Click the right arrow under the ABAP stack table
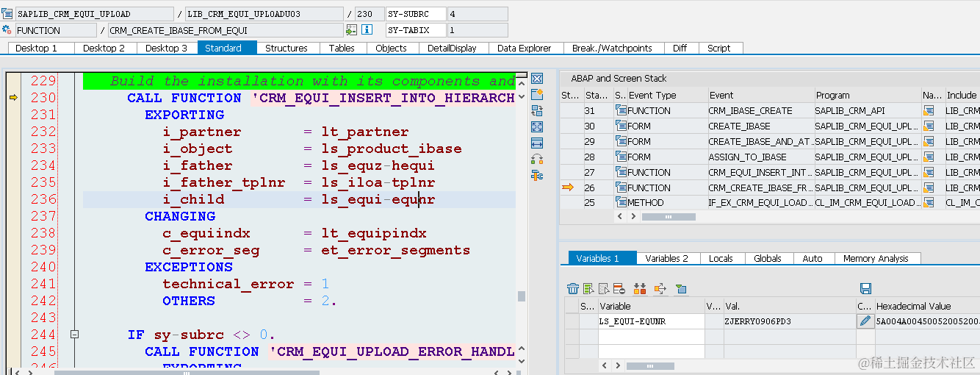 633,217
